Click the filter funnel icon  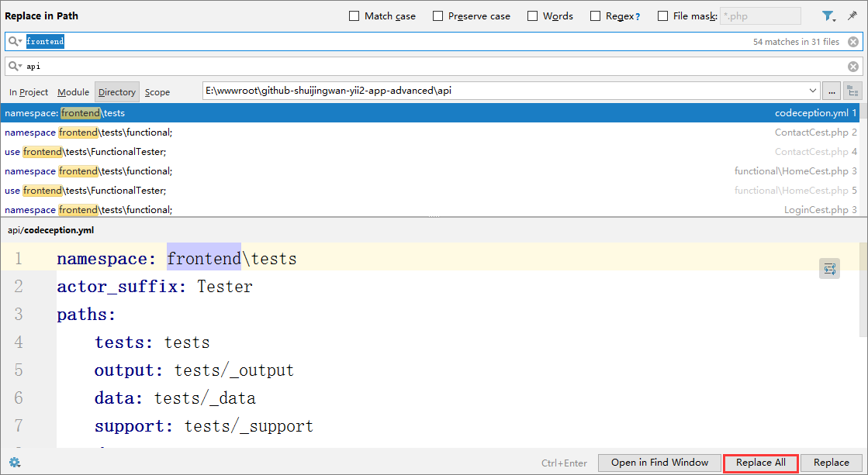pos(828,16)
